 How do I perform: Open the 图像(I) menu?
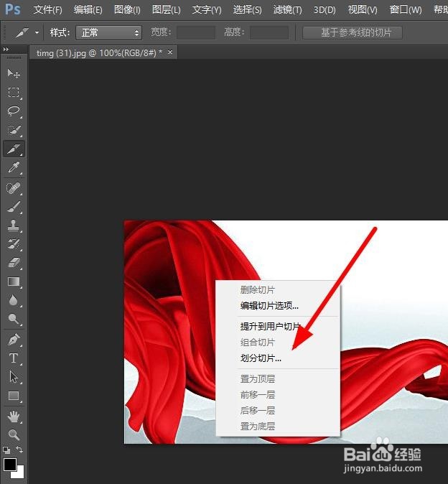pyautogui.click(x=127, y=10)
